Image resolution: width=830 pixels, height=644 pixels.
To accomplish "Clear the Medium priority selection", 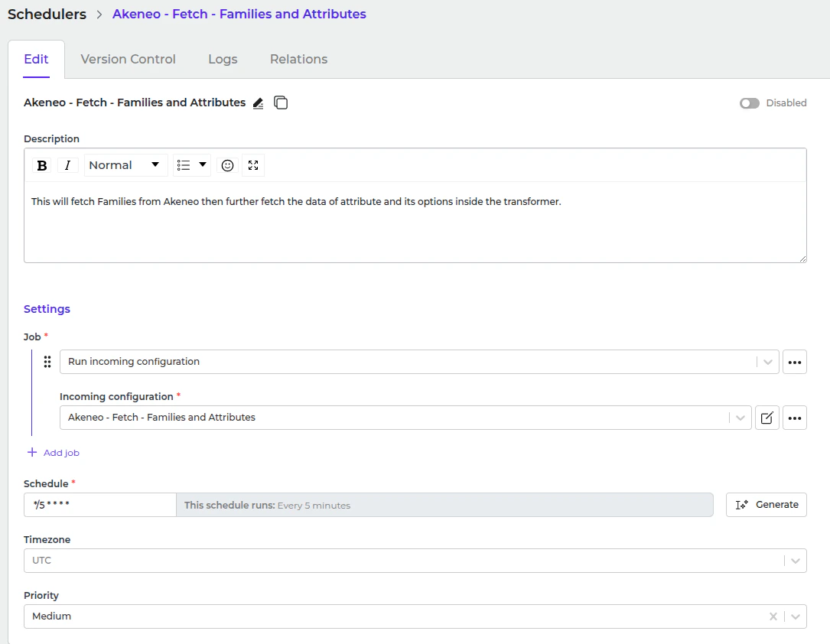I will coord(773,616).
